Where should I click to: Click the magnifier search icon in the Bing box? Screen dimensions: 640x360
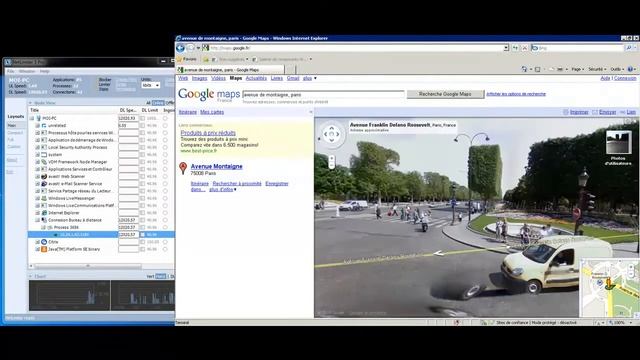pos(629,48)
